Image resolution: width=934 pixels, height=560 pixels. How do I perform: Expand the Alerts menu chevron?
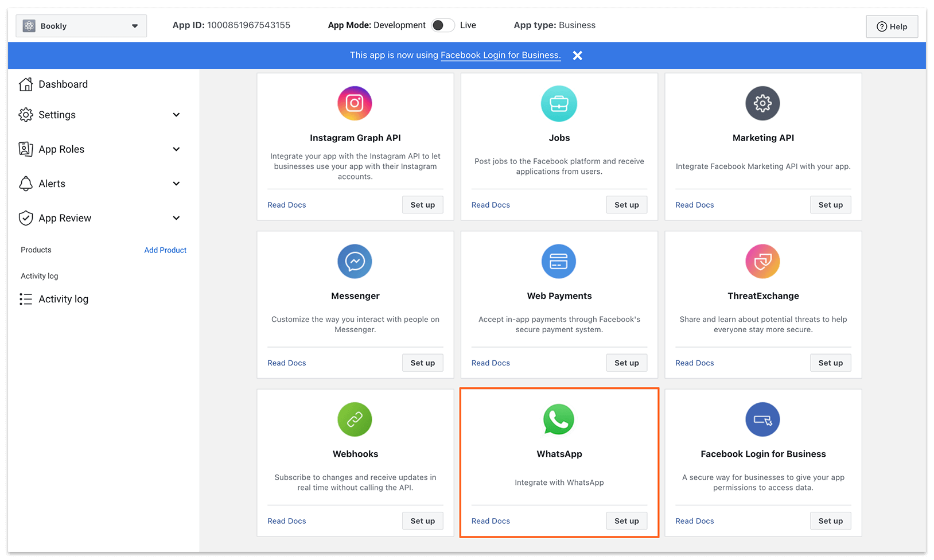tap(176, 184)
